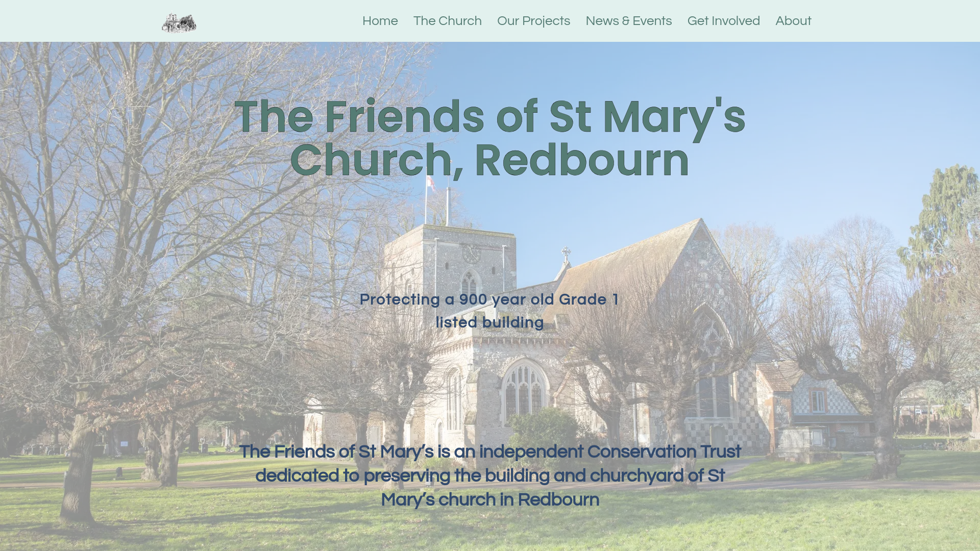Click the church sketch logo icon

tap(179, 23)
